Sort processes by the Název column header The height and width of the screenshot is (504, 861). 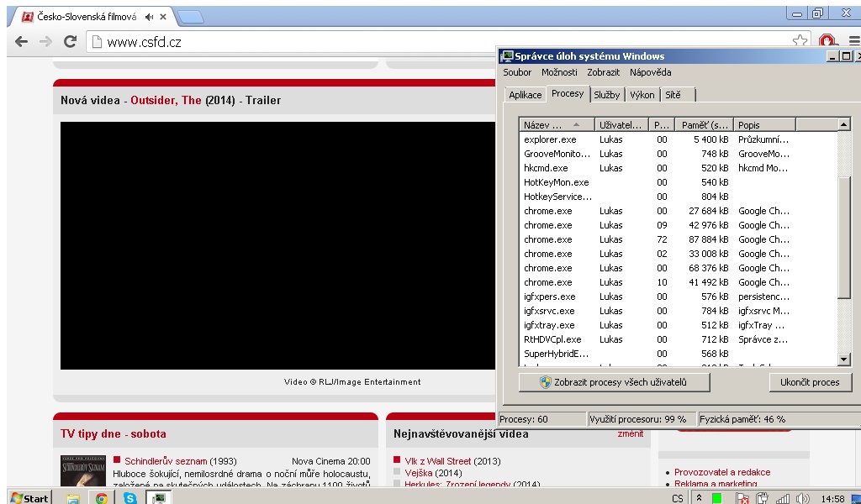[x=557, y=124]
